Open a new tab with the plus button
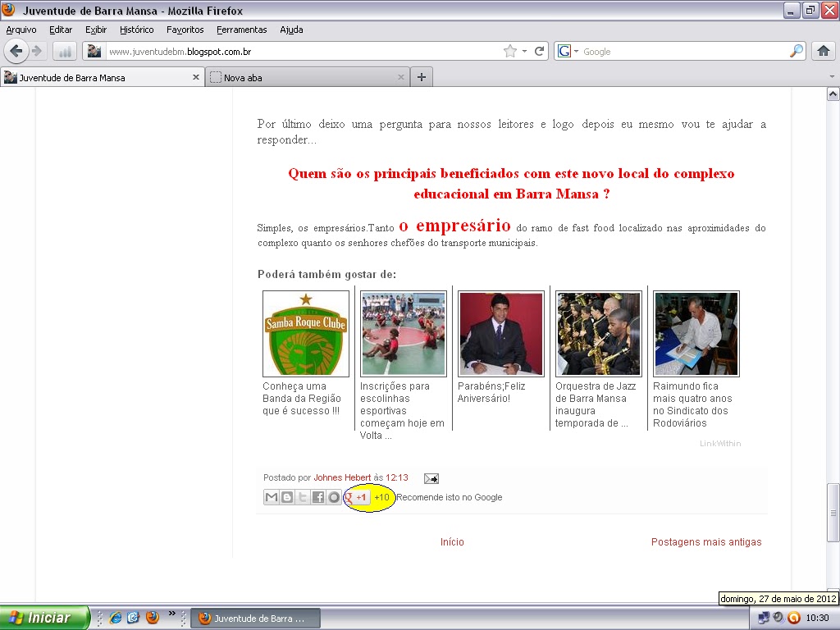This screenshot has height=630, width=840. pyautogui.click(x=422, y=78)
